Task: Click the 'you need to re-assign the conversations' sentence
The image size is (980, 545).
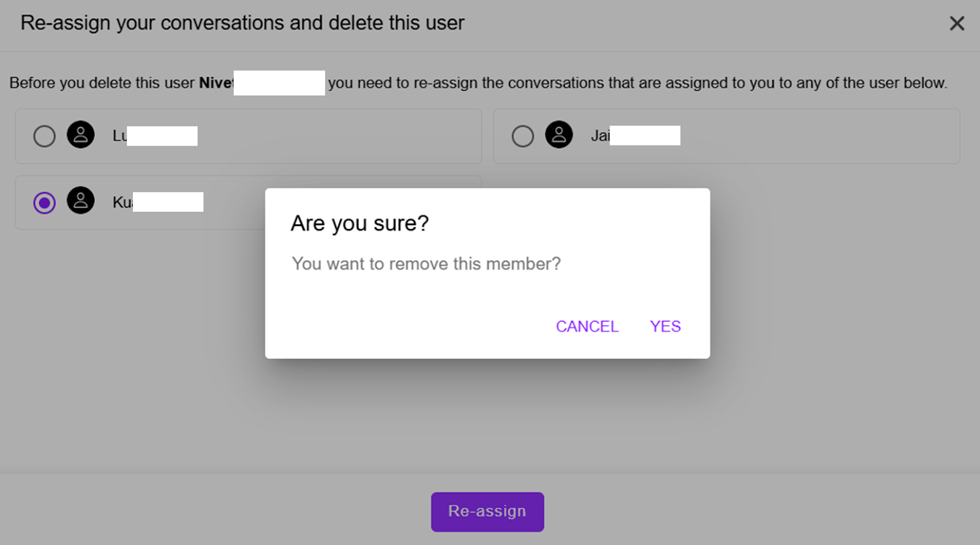Action: tap(638, 83)
